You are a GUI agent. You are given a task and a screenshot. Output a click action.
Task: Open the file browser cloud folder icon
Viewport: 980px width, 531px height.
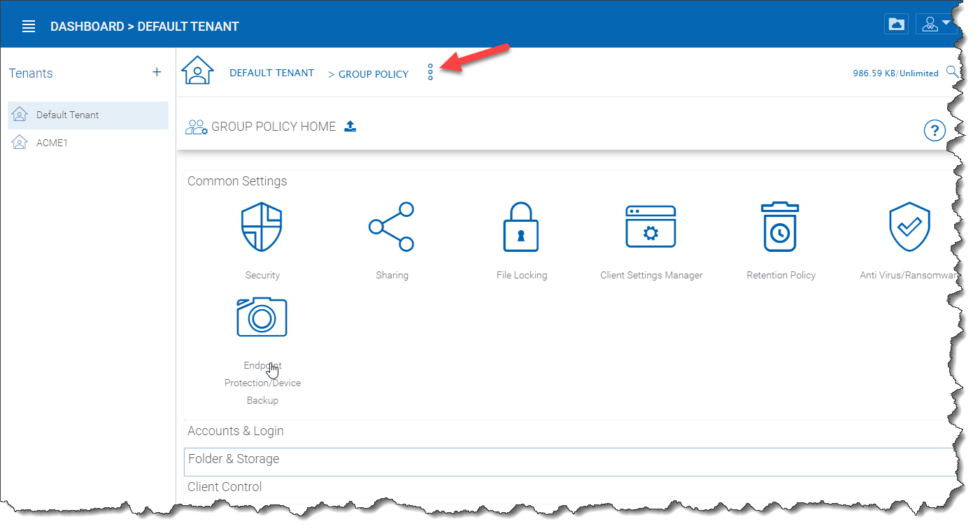[896, 24]
